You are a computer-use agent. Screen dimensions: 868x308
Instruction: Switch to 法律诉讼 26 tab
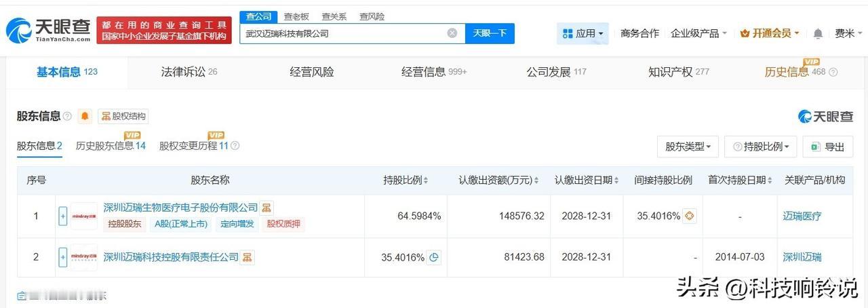(189, 72)
